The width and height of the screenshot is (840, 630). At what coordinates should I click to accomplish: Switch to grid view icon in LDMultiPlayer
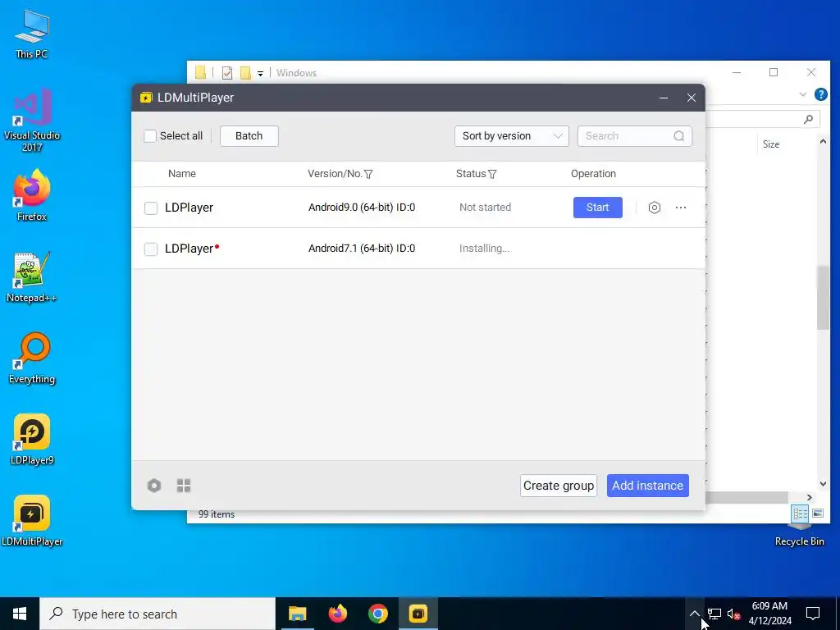[184, 486]
